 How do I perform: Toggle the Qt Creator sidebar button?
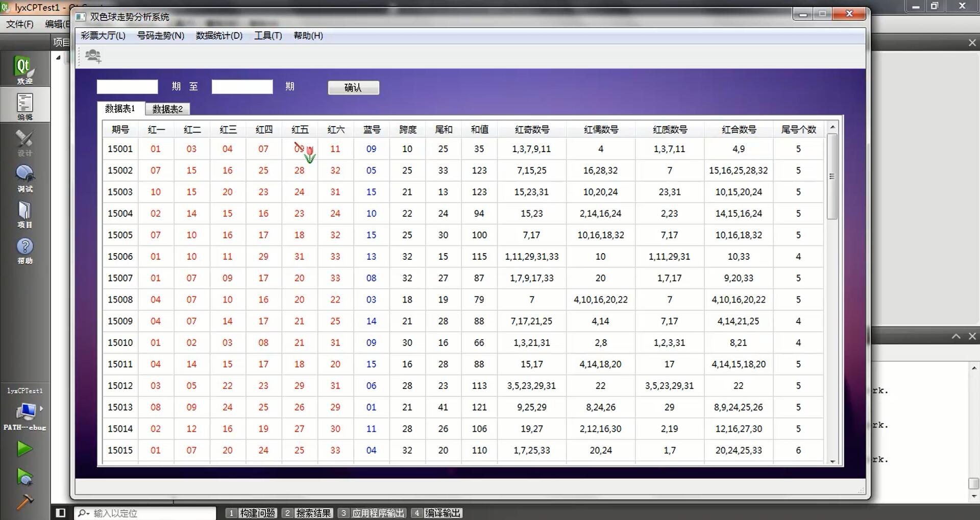pos(61,513)
